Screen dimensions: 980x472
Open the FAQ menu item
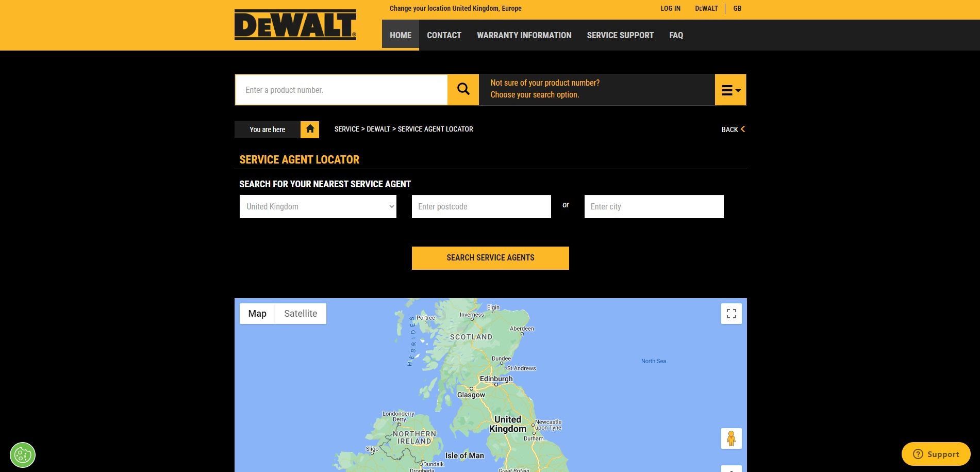click(676, 35)
